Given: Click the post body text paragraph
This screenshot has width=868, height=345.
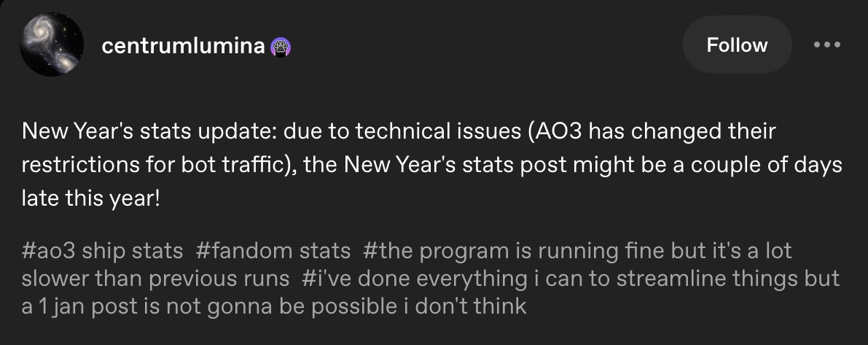Looking at the screenshot, I should click(x=431, y=166).
